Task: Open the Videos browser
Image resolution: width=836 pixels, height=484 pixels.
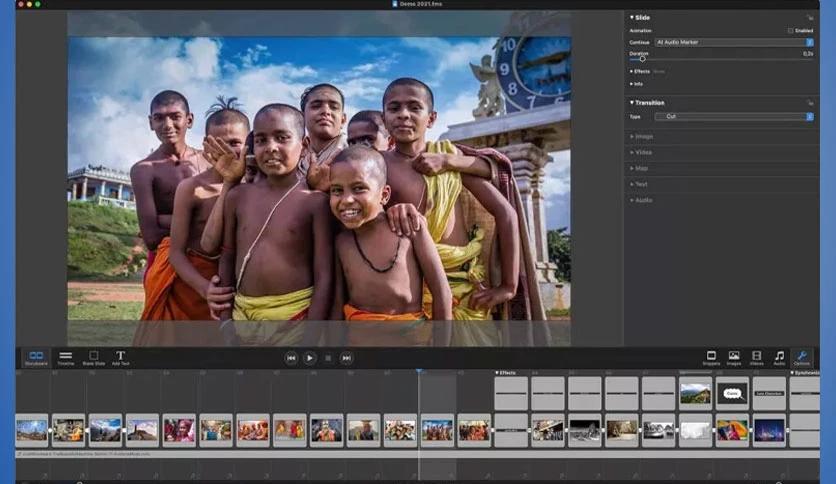Action: (756, 358)
